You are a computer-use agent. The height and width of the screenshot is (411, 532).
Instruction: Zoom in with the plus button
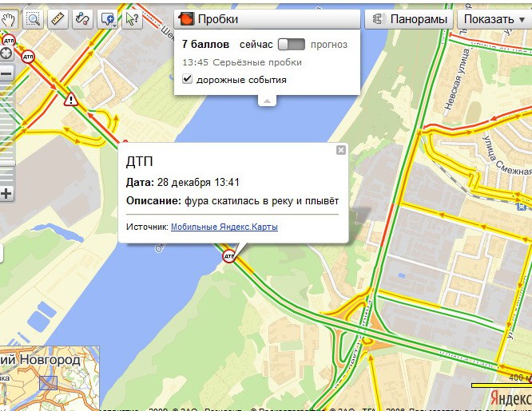coord(6,194)
